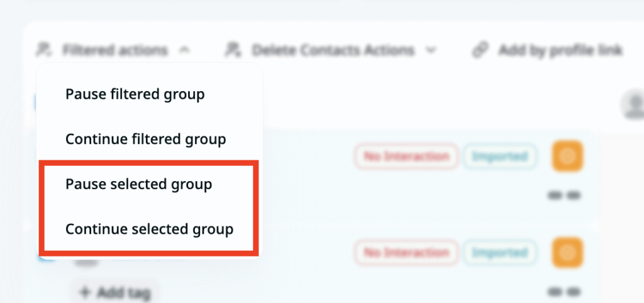Click the Filtered actions people icon
Viewport: 644px width, 303px height.
pos(43,50)
